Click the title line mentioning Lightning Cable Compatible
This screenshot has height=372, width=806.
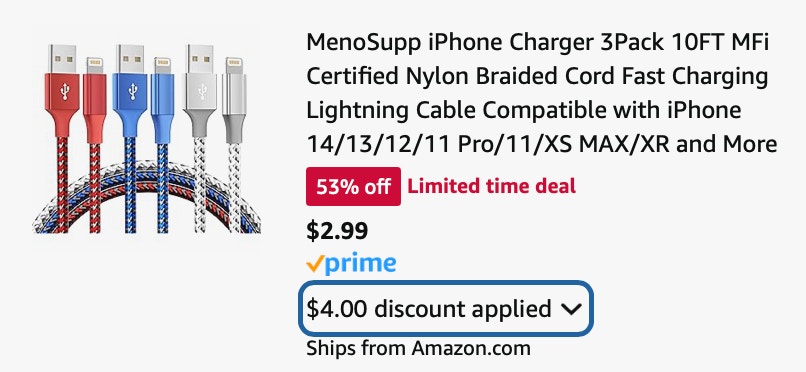pyautogui.click(x=524, y=110)
